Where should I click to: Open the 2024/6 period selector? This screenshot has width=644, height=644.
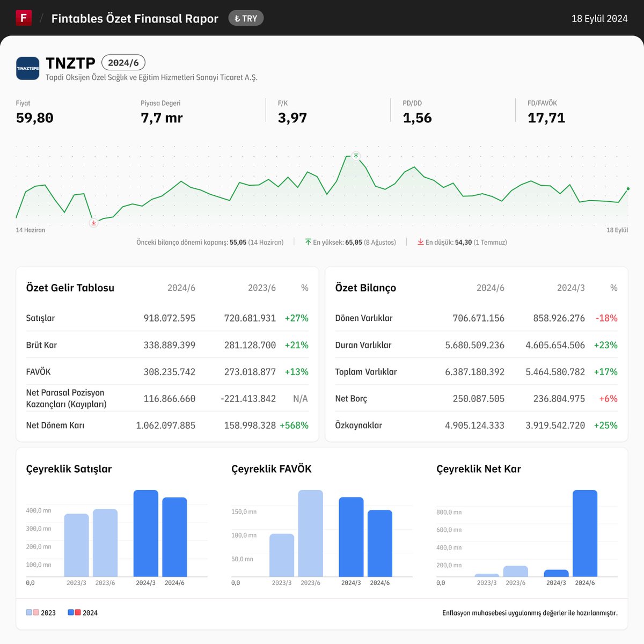click(x=123, y=63)
